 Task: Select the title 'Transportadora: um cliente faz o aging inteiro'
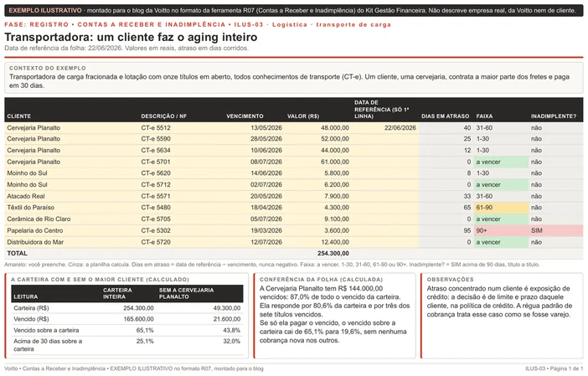tap(131, 37)
